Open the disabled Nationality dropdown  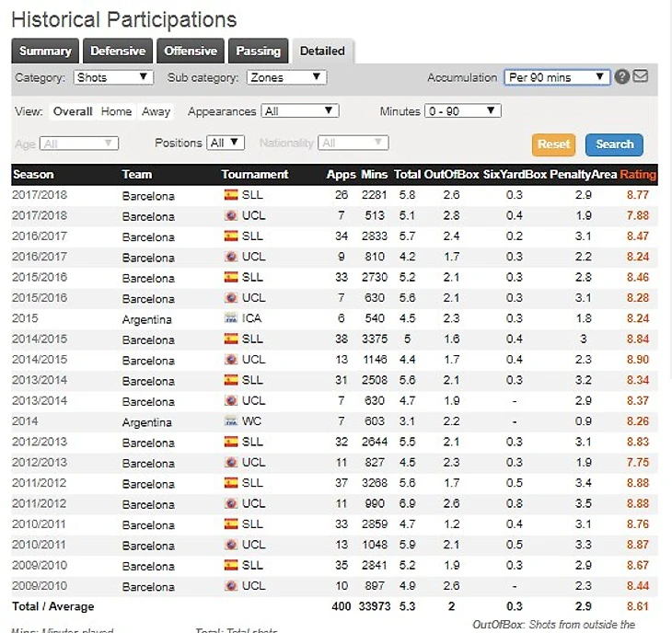(x=353, y=143)
